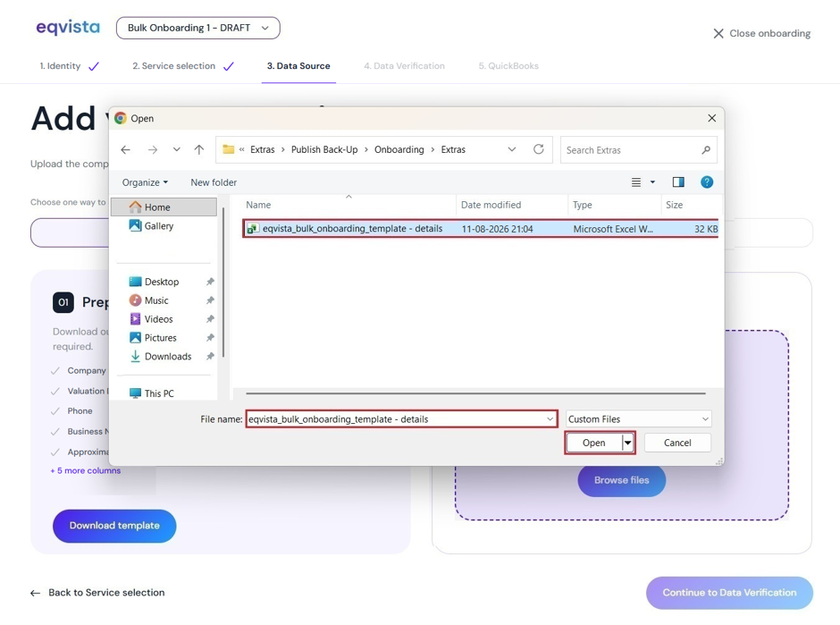Screen dimensions: 840x625
Task: Expand the File name dropdown arrow
Action: (x=550, y=419)
